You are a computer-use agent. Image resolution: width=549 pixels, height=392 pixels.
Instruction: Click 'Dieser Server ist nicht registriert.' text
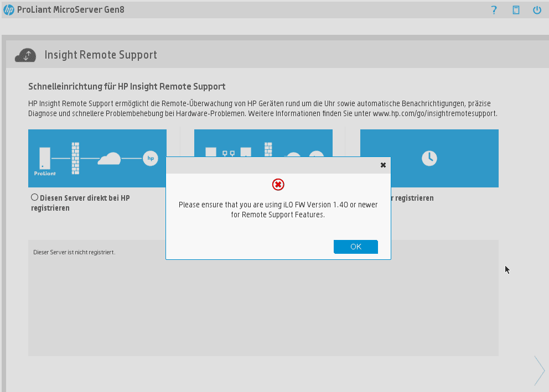[x=74, y=252]
